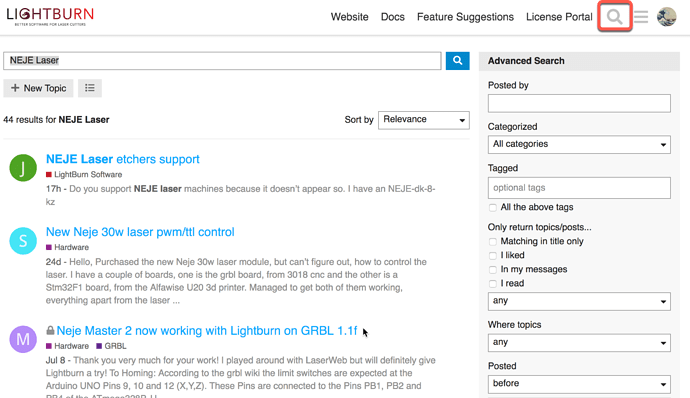Open Hardware category under Neje Master 2 result
The width and height of the screenshot is (690, 398).
(67, 346)
